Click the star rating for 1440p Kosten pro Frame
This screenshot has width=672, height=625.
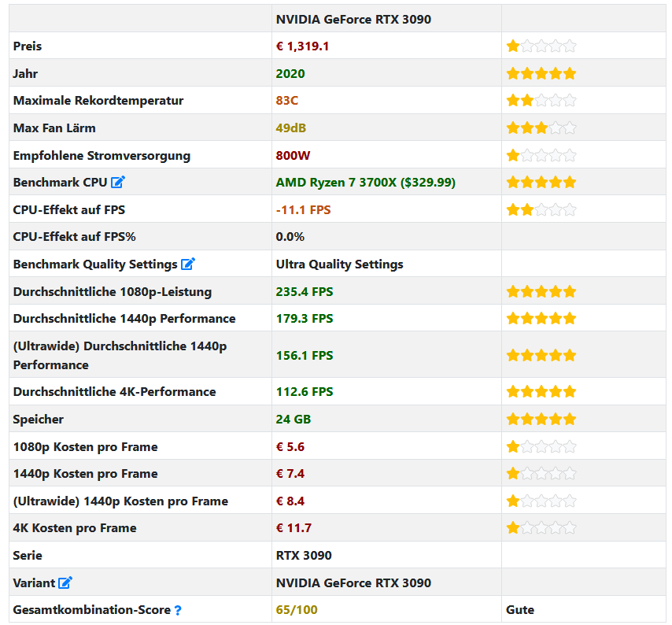coord(541,474)
